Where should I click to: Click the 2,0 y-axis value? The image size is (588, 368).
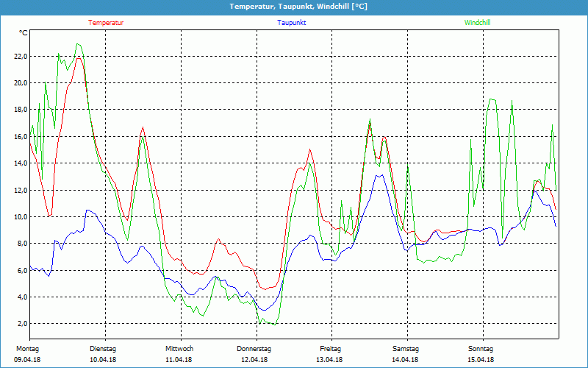[21, 324]
